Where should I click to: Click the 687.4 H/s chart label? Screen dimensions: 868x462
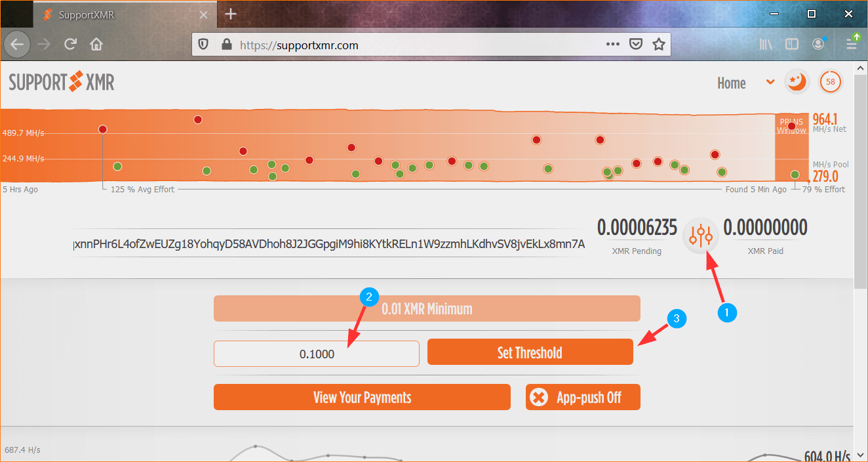[22, 450]
